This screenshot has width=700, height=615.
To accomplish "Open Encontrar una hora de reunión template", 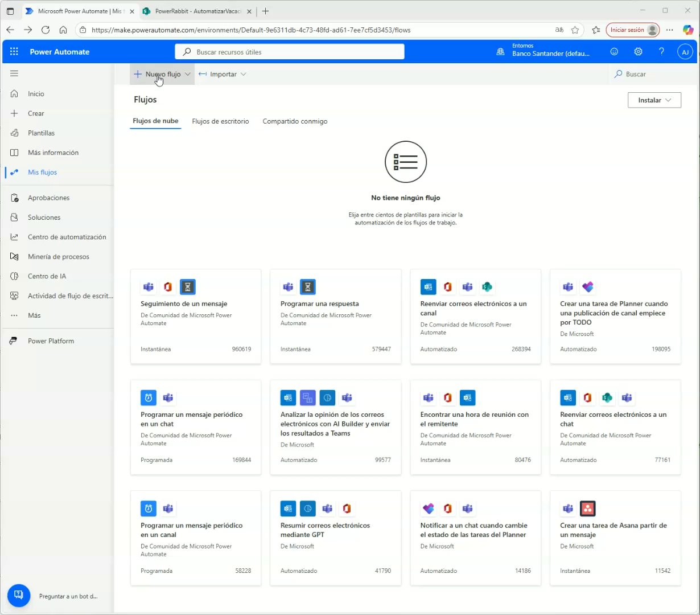I will pos(476,428).
